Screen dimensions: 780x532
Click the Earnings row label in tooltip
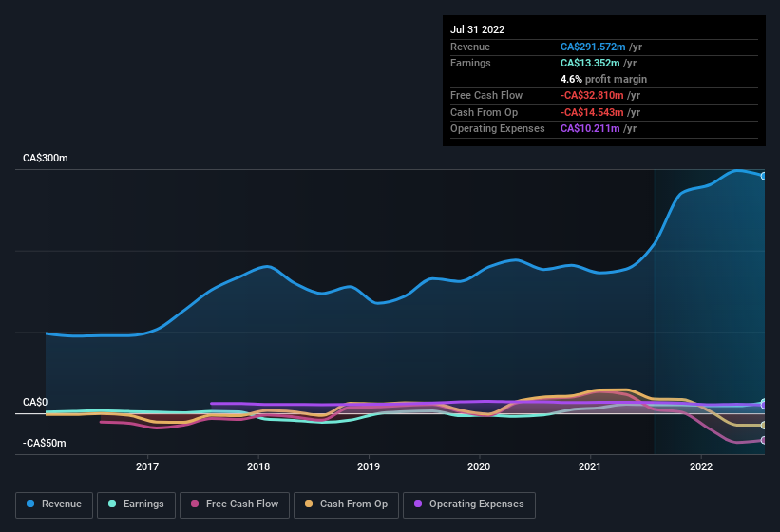470,63
